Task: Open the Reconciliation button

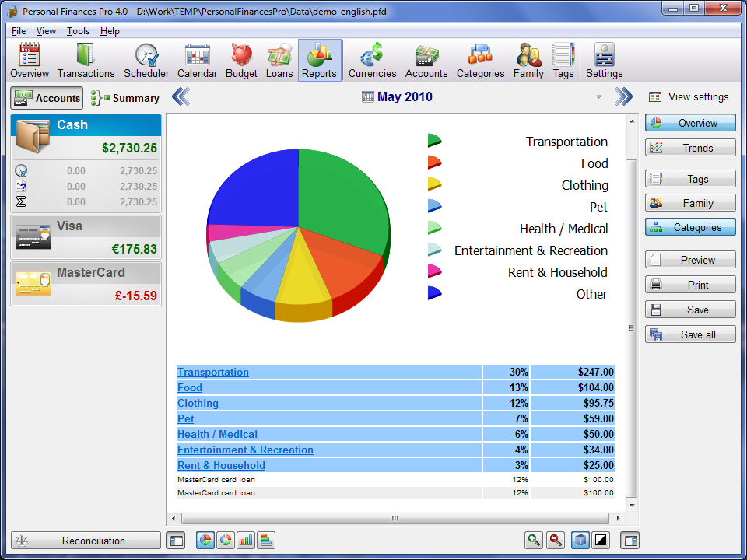Action: coord(86,541)
